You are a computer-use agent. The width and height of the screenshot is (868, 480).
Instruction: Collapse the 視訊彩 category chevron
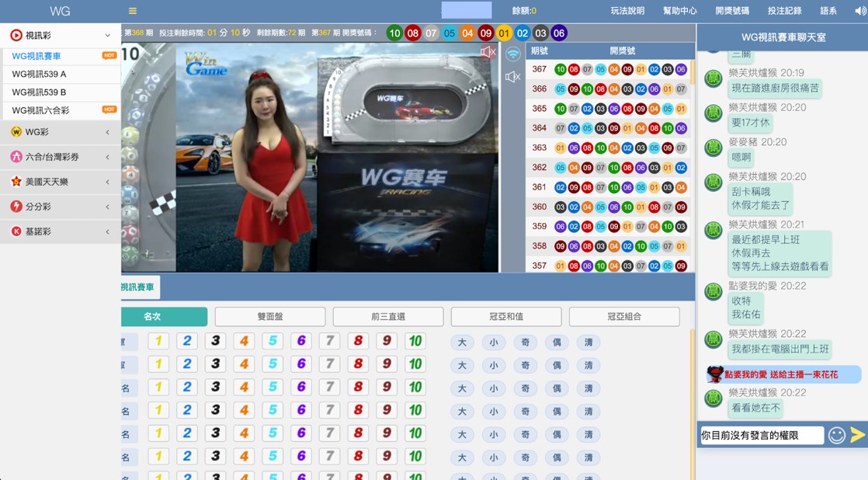pyautogui.click(x=107, y=36)
